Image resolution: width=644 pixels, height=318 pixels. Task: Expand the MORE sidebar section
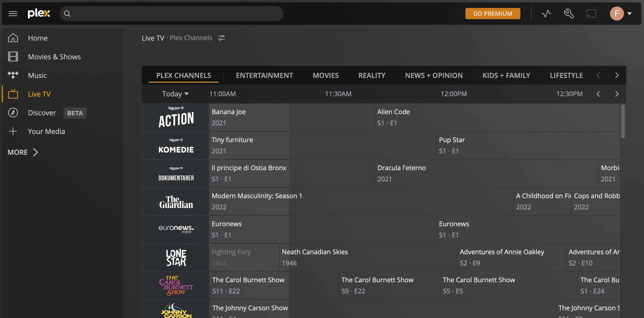tap(23, 152)
